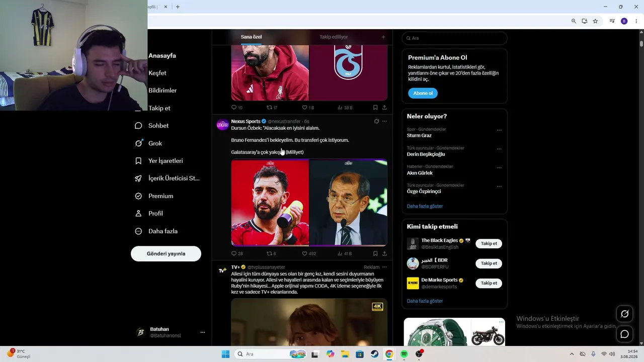
Task: Open Keşfet explore page
Action: coord(157,73)
